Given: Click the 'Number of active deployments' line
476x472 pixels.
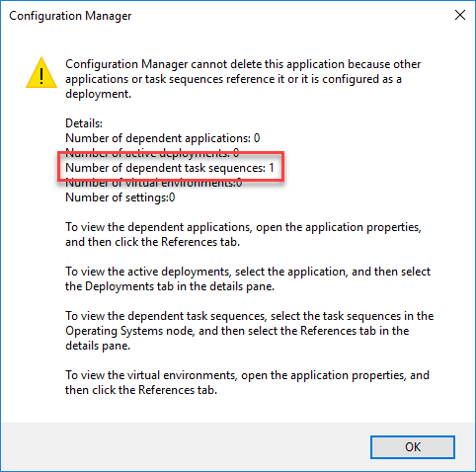Looking at the screenshot, I should click(152, 152).
